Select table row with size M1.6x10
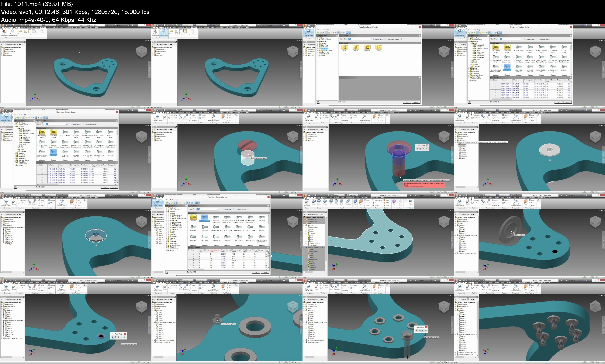The height and width of the screenshot is (364, 605). point(530,97)
